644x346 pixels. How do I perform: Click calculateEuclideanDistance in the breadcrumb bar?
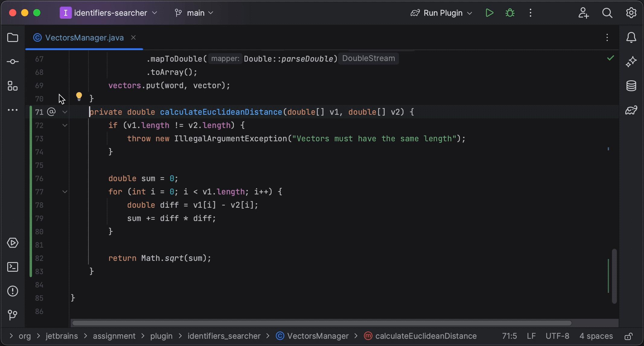426,336
